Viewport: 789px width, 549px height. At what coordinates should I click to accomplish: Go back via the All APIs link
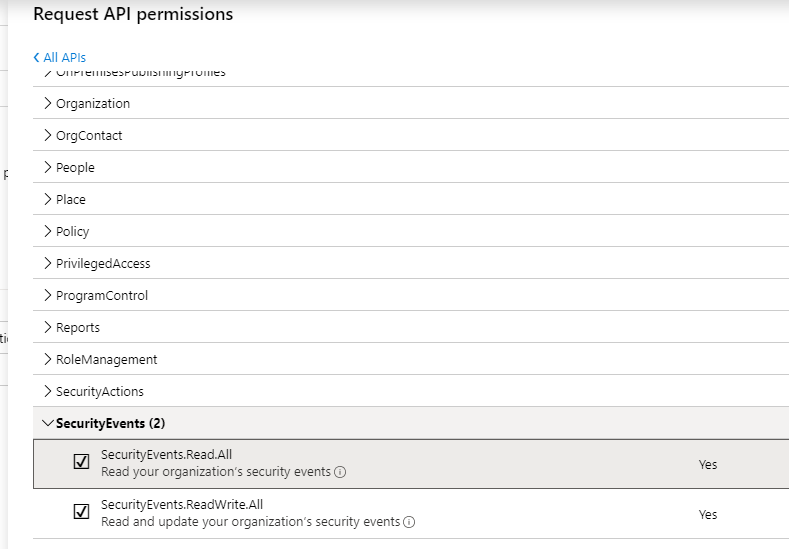point(64,58)
